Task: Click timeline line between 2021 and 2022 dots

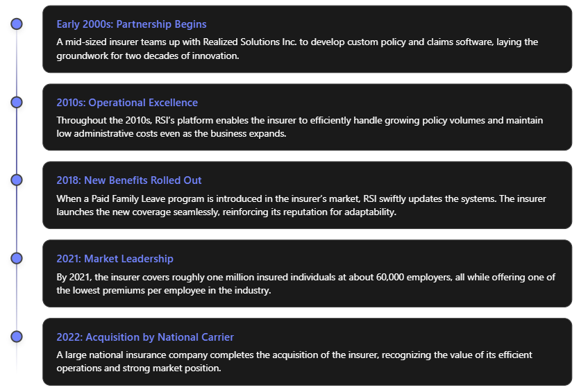Action: (x=17, y=298)
